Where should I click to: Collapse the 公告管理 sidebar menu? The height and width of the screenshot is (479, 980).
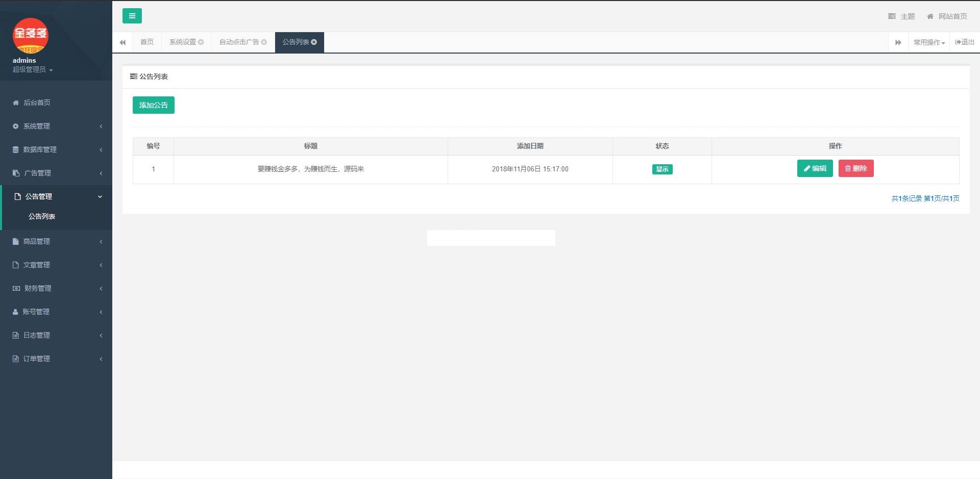[56, 196]
